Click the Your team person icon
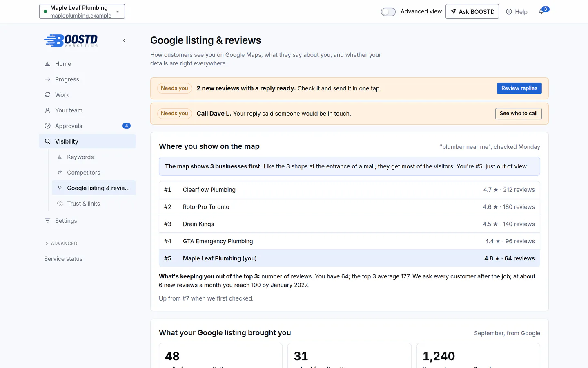The width and height of the screenshot is (588, 368). click(47, 110)
